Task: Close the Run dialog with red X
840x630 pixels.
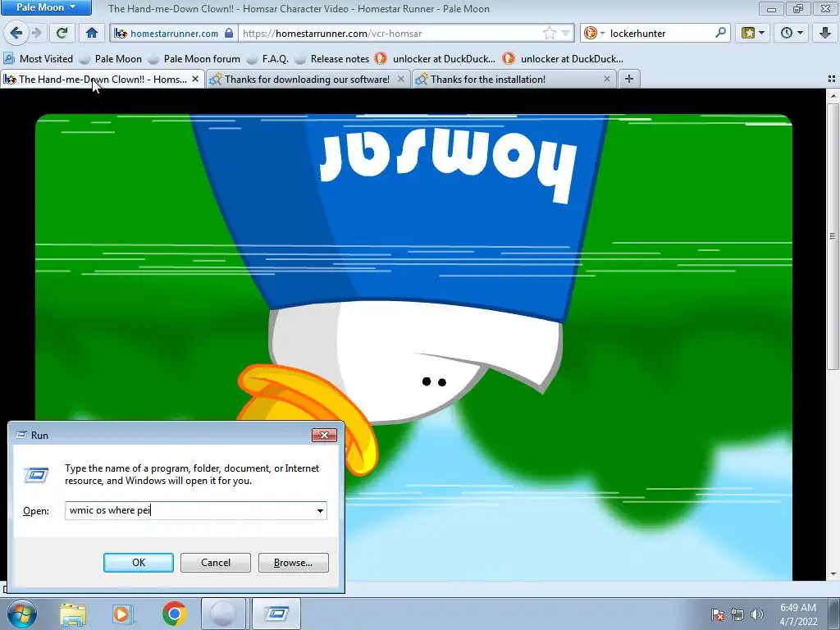Action: tap(324, 435)
